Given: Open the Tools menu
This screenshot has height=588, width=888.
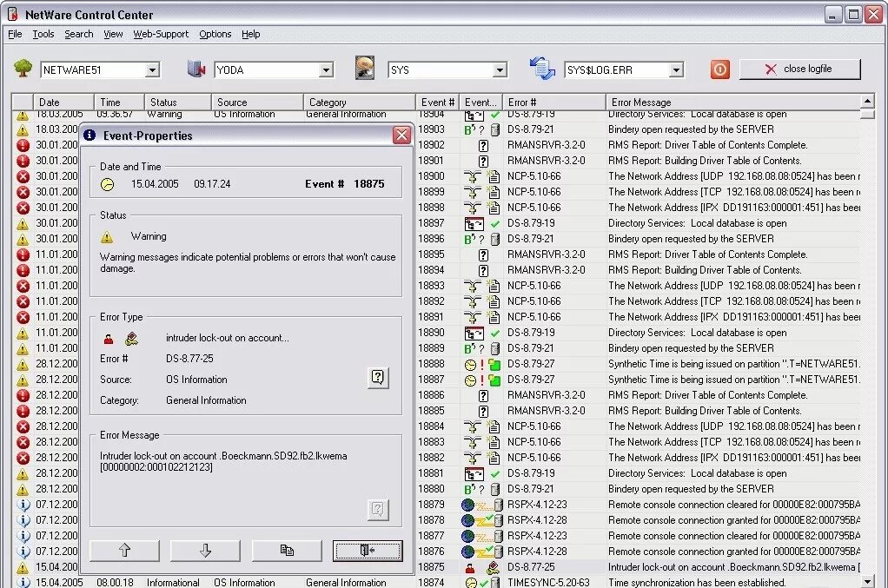Looking at the screenshot, I should [43, 34].
